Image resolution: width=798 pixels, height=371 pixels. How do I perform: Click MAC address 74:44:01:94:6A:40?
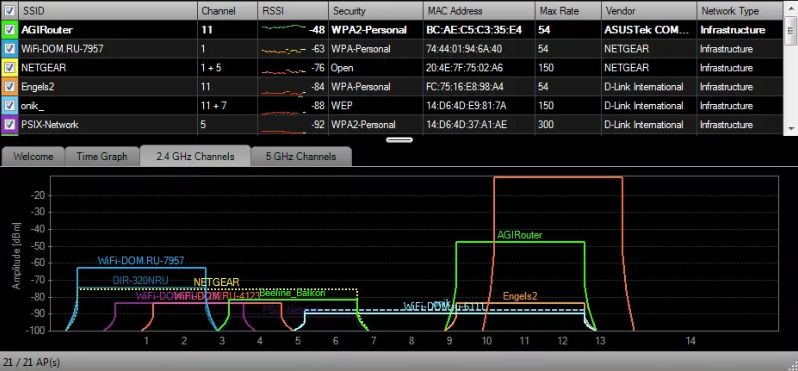(x=464, y=49)
